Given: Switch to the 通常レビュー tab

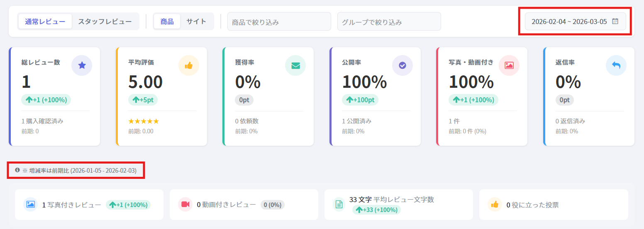Looking at the screenshot, I should coord(45,22).
